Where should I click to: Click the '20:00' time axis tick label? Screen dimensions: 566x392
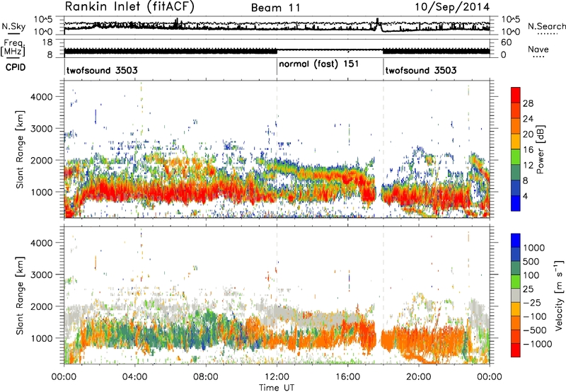pyautogui.click(x=418, y=377)
